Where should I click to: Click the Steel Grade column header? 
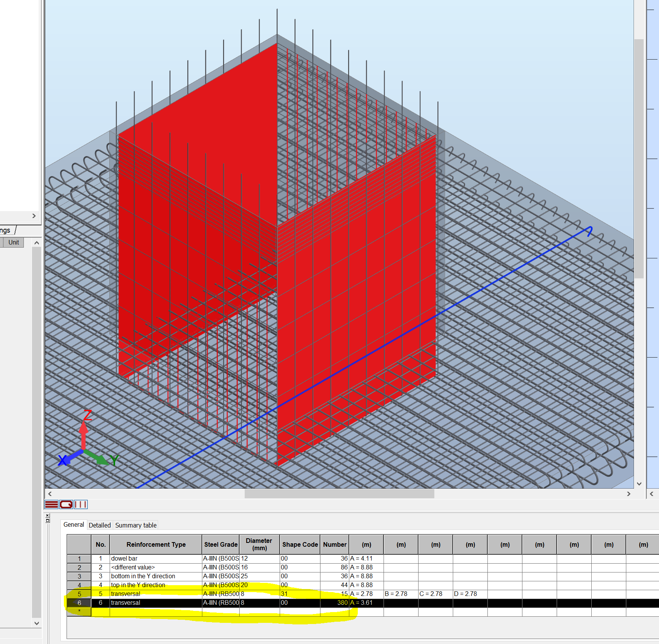pyautogui.click(x=221, y=544)
